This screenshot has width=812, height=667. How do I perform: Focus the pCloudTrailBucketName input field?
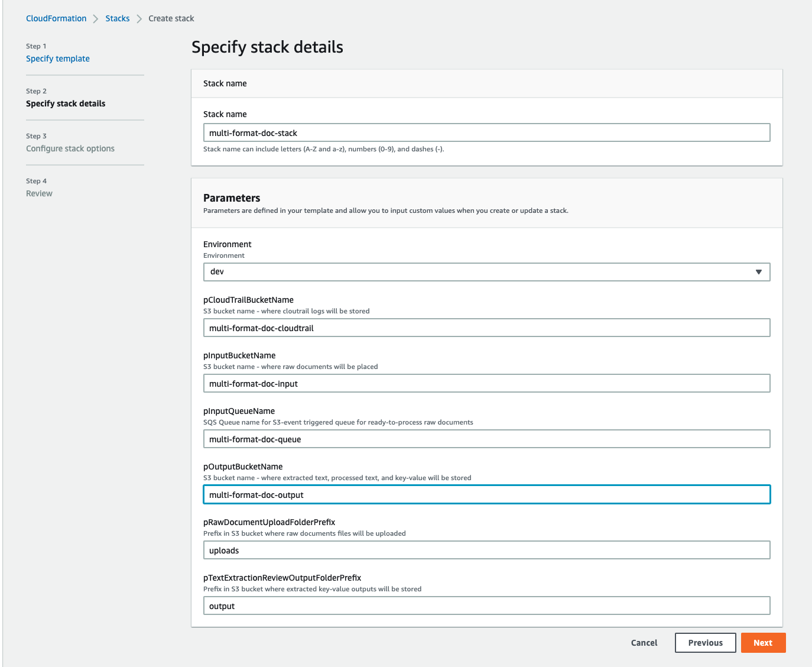pos(486,328)
